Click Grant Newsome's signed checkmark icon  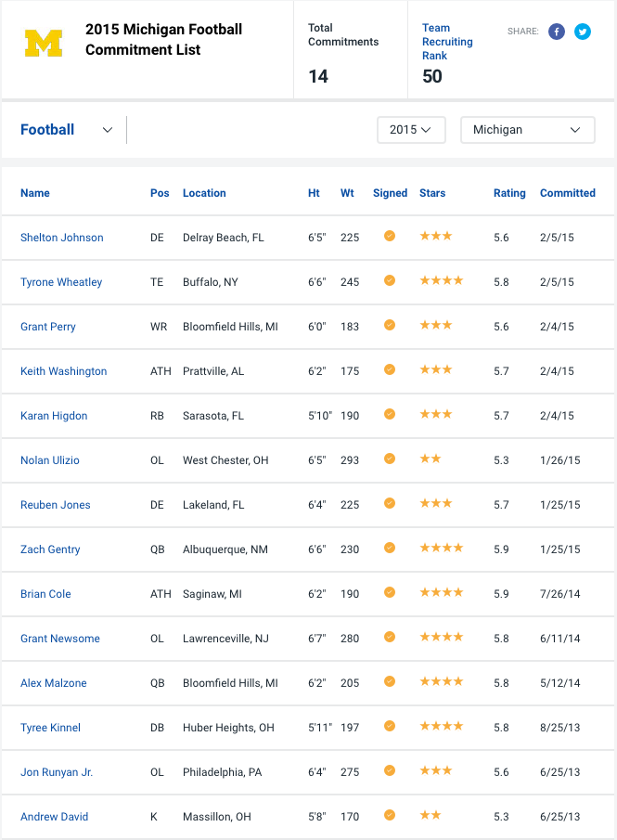coord(390,637)
